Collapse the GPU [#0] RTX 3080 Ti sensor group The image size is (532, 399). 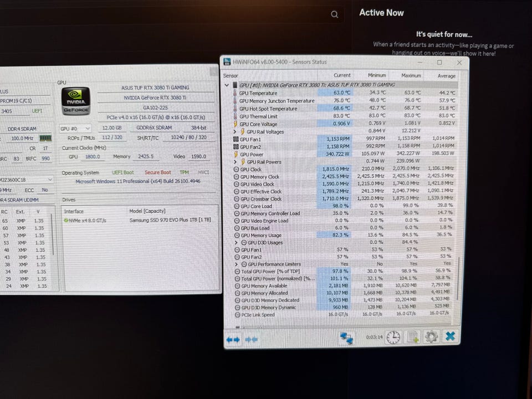tap(227, 85)
